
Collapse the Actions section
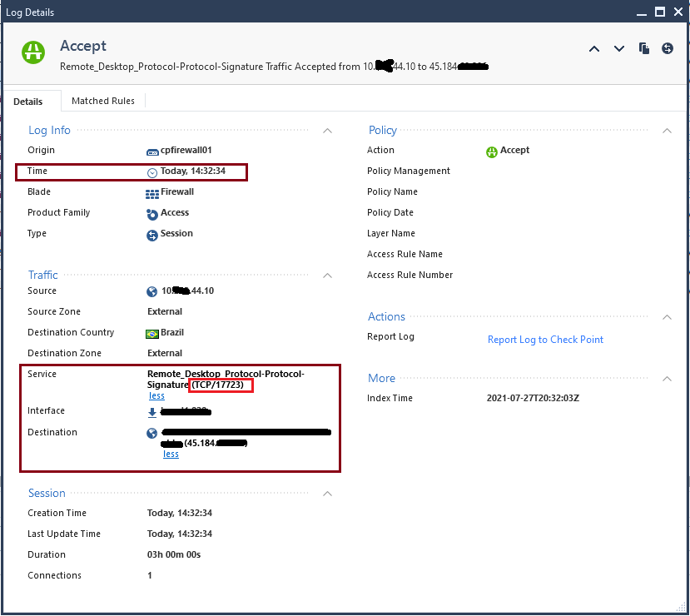(x=668, y=317)
